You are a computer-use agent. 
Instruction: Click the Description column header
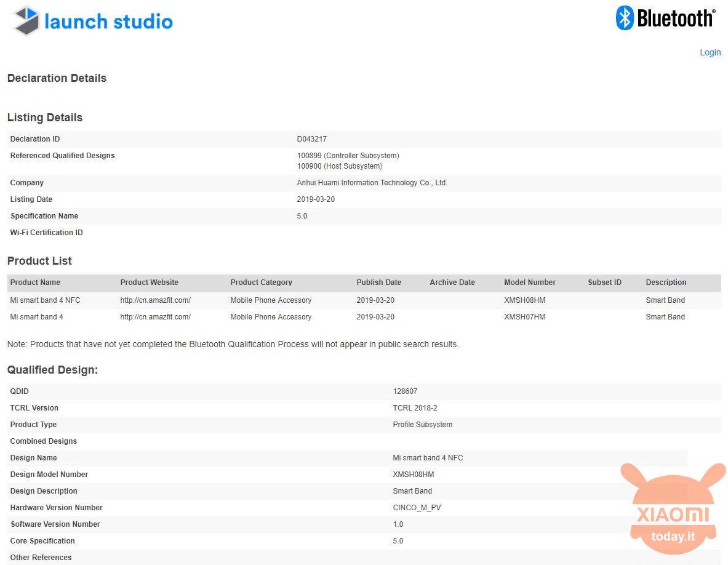click(x=666, y=282)
